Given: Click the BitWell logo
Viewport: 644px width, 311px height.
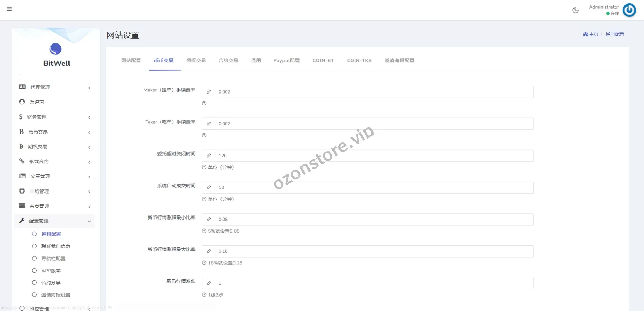Looking at the screenshot, I should point(56,55).
